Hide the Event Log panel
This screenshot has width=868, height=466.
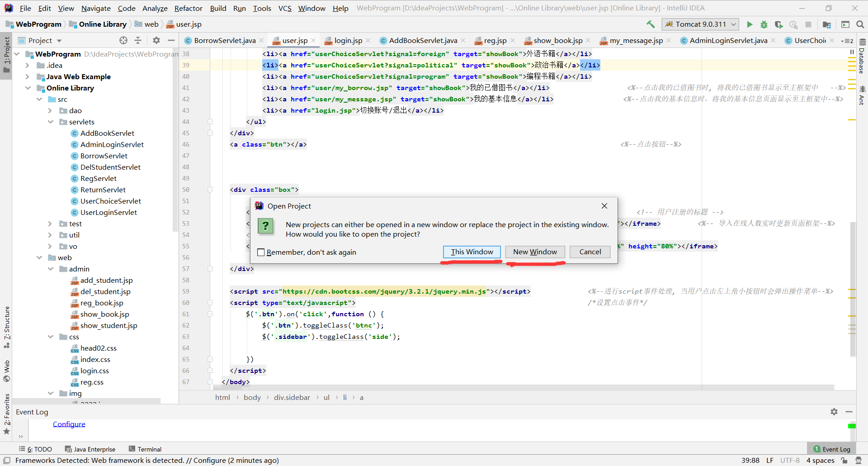pos(849,412)
